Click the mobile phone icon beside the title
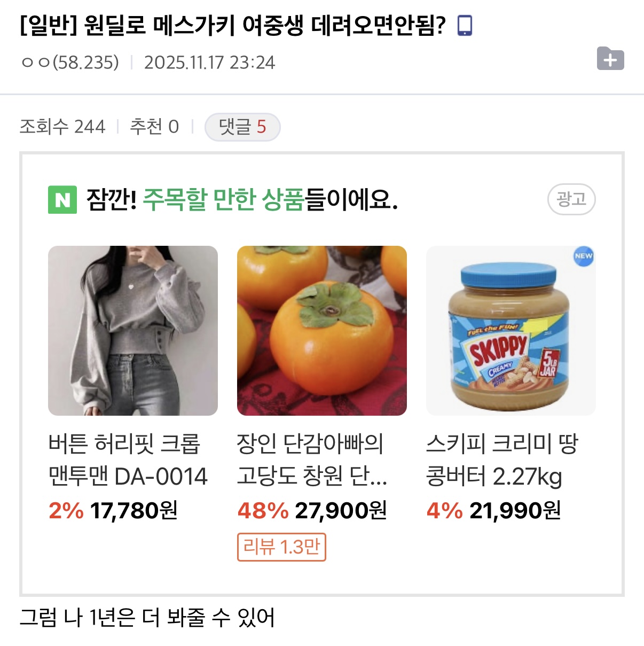The image size is (644, 646). (x=465, y=26)
